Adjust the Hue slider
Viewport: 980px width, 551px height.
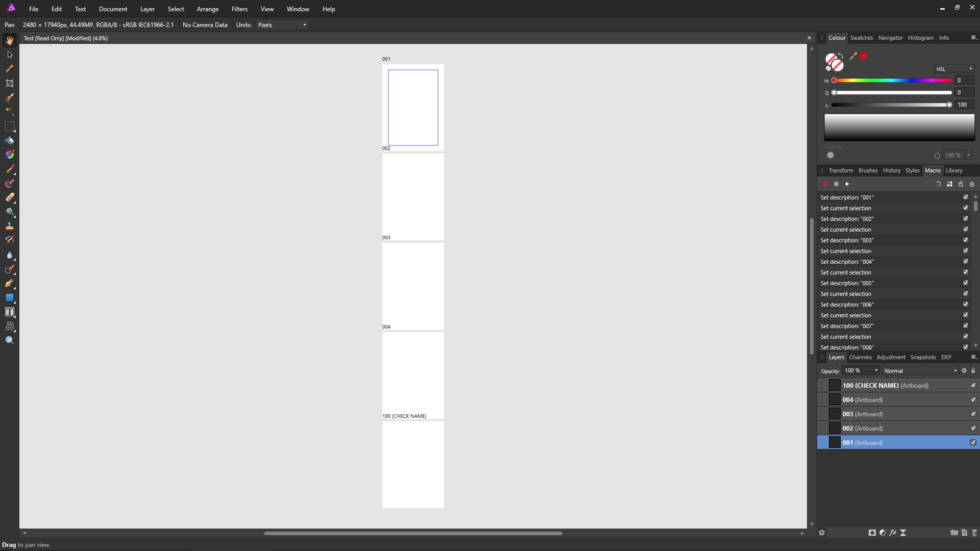tap(892, 81)
